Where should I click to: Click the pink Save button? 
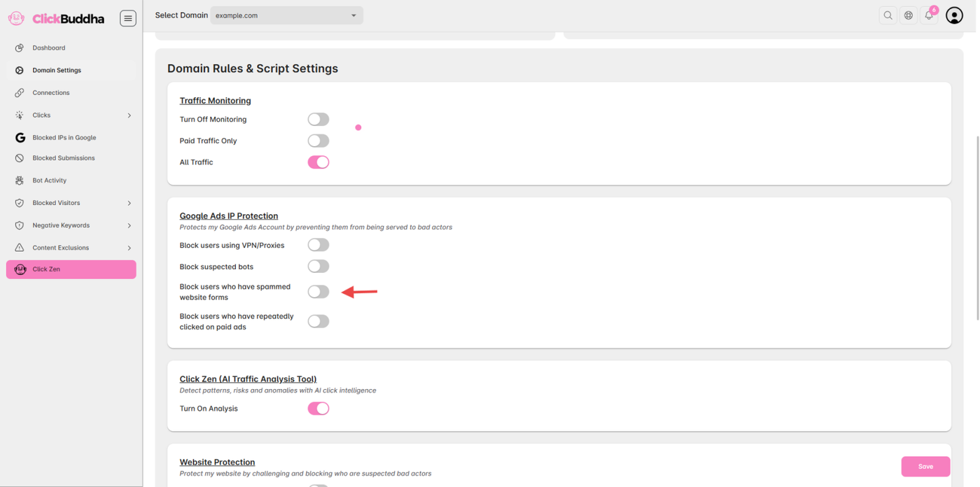click(x=925, y=467)
